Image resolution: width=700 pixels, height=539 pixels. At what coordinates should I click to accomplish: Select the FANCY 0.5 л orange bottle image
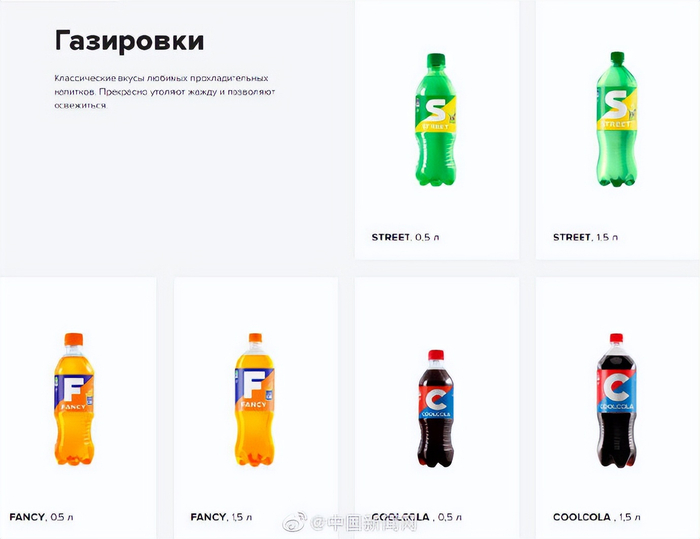[74, 399]
